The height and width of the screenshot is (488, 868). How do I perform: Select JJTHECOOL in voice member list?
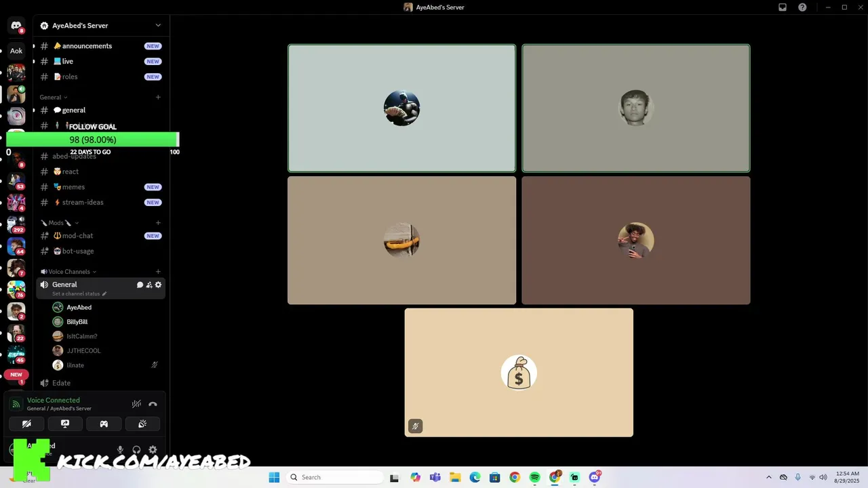(x=107, y=350)
